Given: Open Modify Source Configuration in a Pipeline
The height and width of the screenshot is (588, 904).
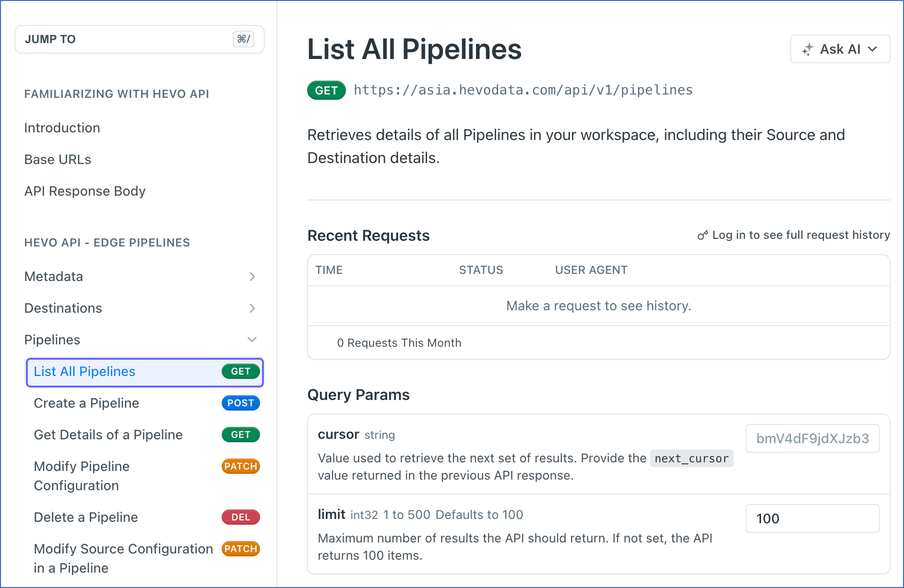Looking at the screenshot, I should click(x=123, y=558).
